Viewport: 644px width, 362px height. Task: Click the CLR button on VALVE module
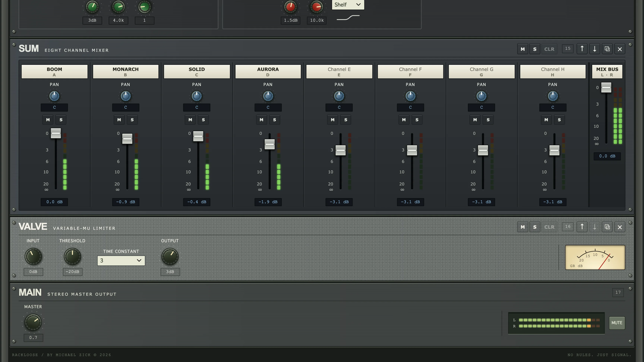549,227
